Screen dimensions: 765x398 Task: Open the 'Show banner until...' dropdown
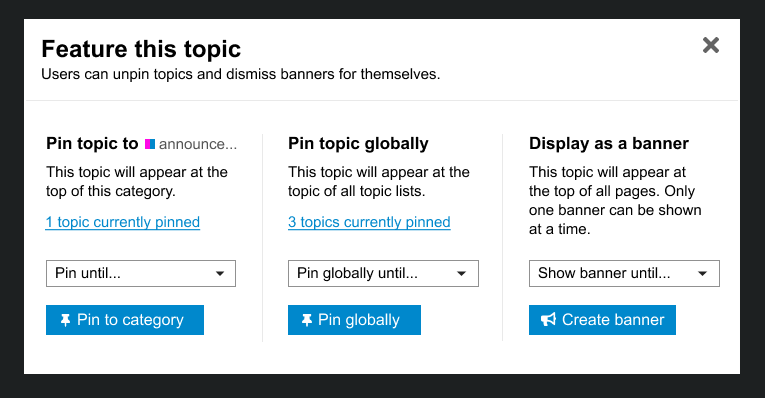pyautogui.click(x=624, y=273)
